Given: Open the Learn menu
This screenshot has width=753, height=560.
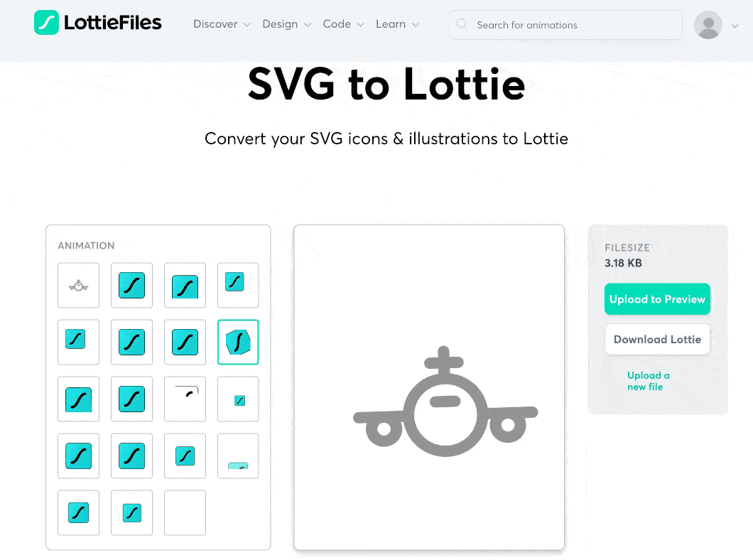Looking at the screenshot, I should coord(397,24).
